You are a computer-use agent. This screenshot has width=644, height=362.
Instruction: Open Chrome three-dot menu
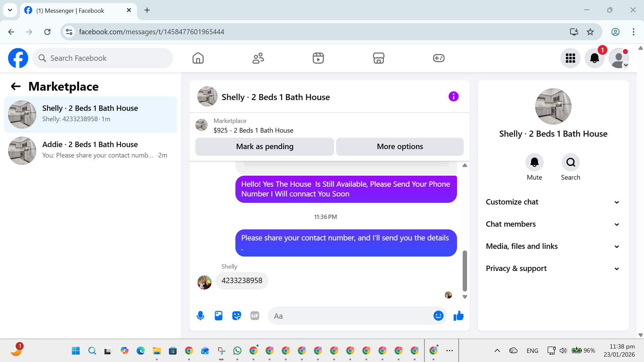[x=633, y=32]
